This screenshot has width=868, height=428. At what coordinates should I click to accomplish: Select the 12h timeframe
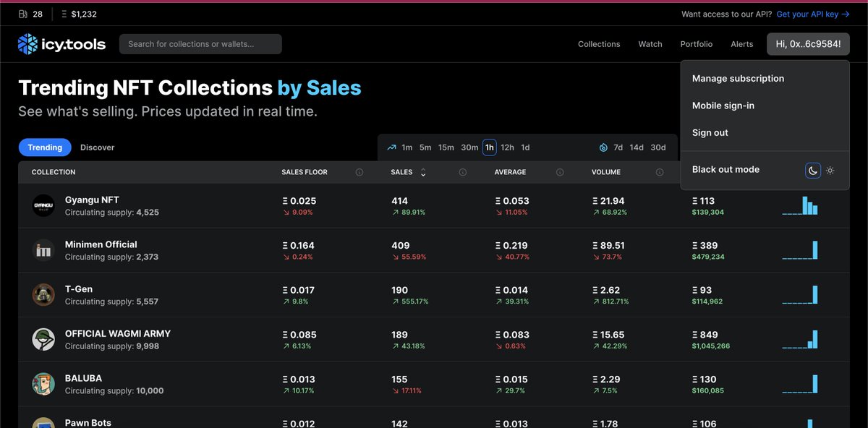[508, 147]
